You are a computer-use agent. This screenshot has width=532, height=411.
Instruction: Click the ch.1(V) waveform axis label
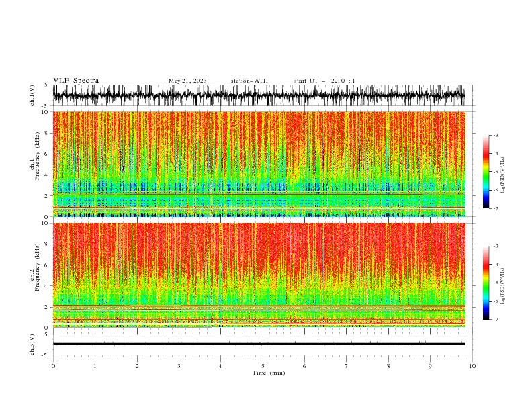coord(32,95)
